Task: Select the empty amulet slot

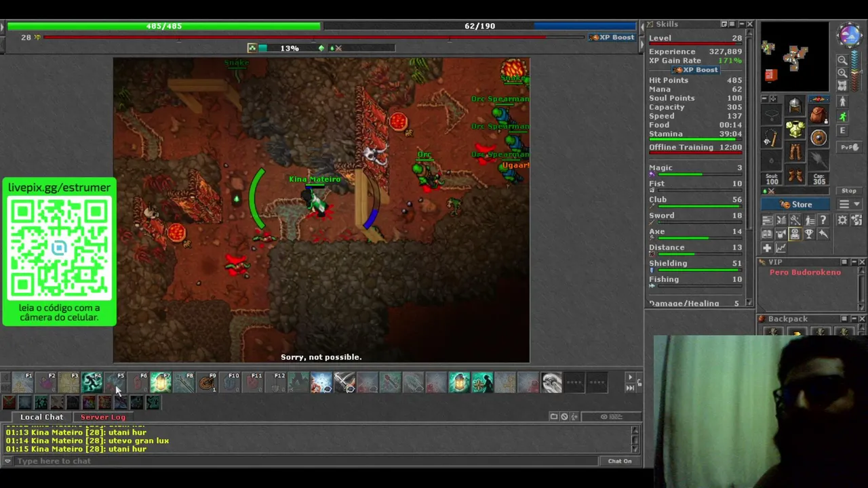Action: click(771, 113)
